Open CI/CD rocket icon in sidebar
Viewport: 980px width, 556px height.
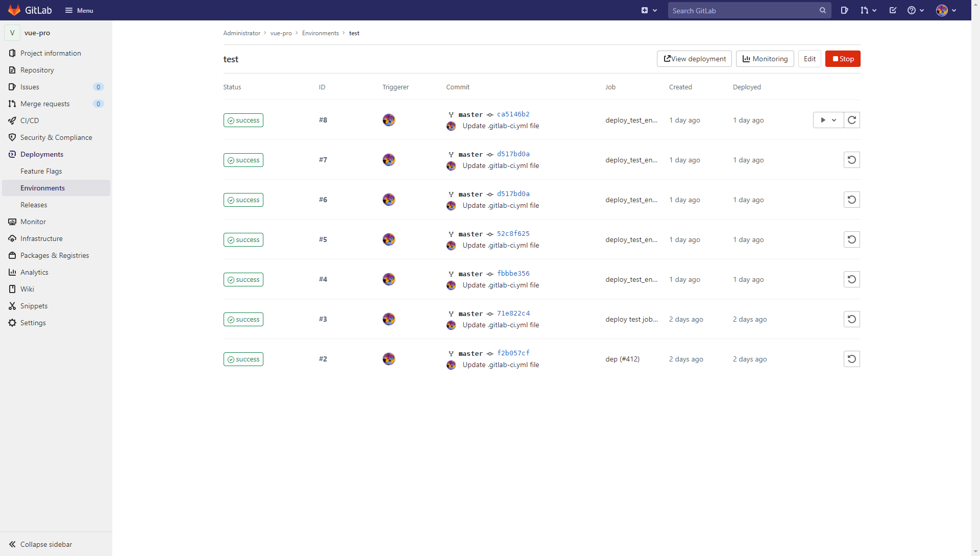[12, 120]
